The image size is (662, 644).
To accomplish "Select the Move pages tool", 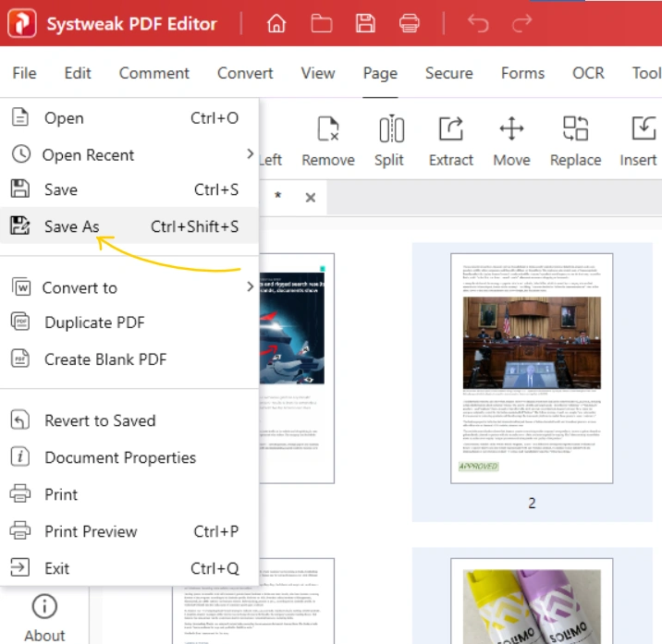I will click(511, 141).
